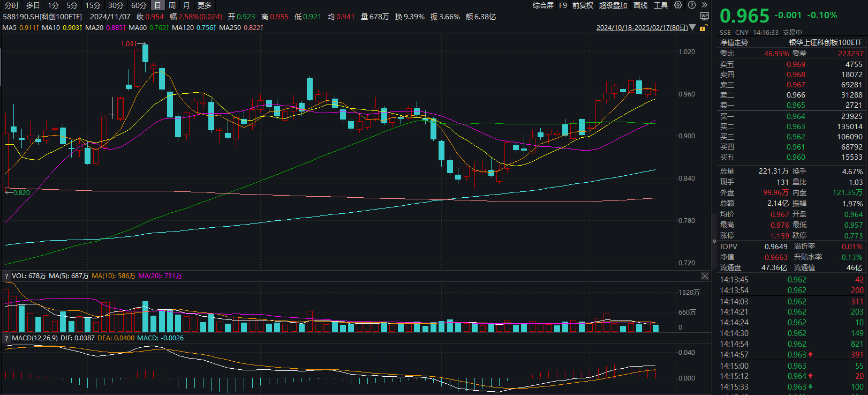Select the 15分 period tab
868x395 pixels.
pos(93,5)
